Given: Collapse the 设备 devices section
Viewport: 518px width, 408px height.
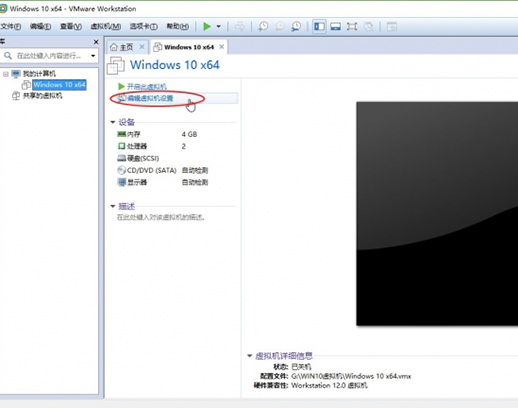Looking at the screenshot, I should pos(113,122).
